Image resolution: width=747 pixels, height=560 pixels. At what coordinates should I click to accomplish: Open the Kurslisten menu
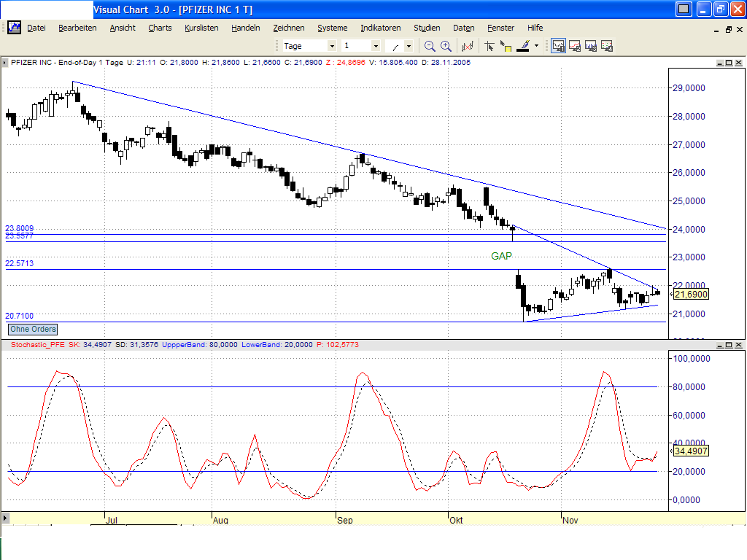(x=201, y=28)
